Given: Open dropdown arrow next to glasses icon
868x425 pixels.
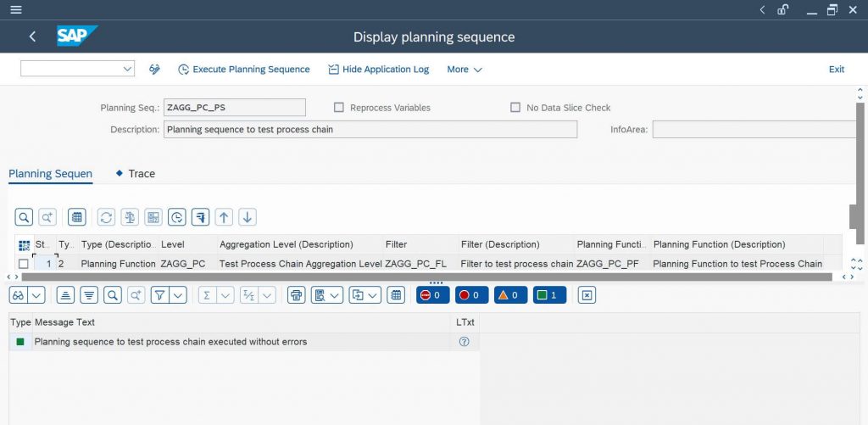Looking at the screenshot, I should coord(36,295).
